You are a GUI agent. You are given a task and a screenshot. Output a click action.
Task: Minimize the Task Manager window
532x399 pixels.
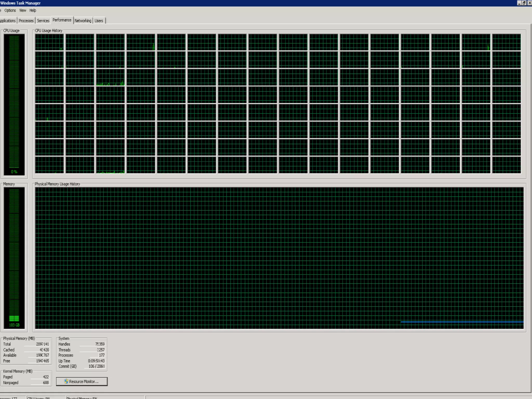click(x=519, y=3)
